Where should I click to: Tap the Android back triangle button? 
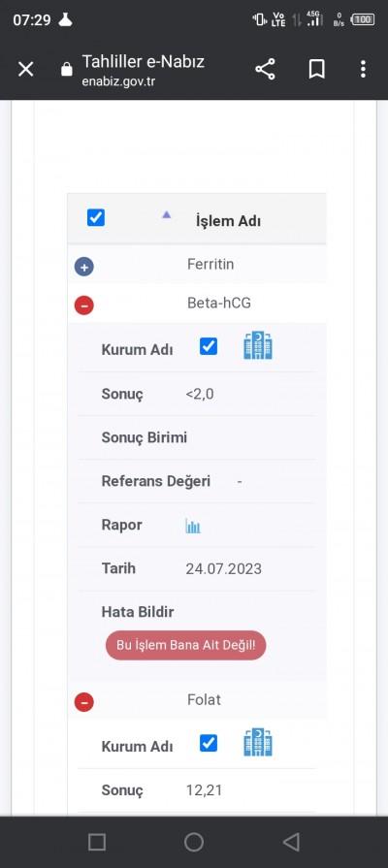pos(291,842)
